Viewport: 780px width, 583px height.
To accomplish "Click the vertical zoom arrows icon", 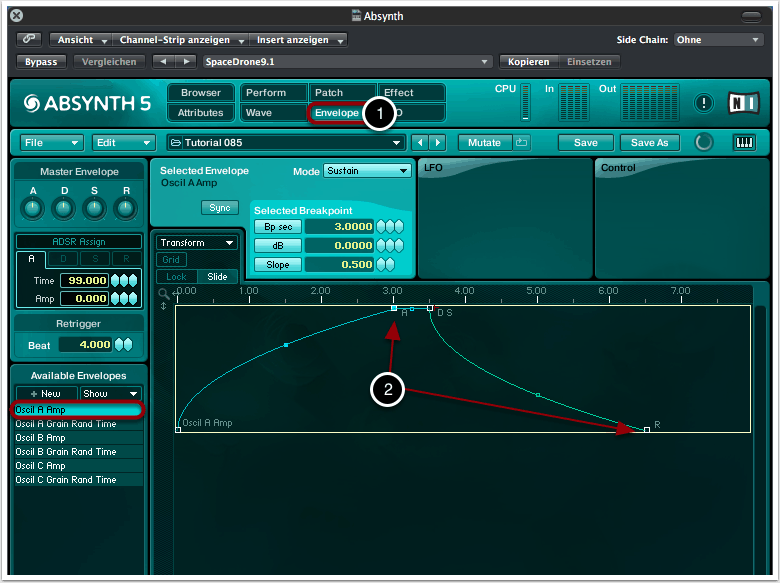I will pyautogui.click(x=164, y=305).
